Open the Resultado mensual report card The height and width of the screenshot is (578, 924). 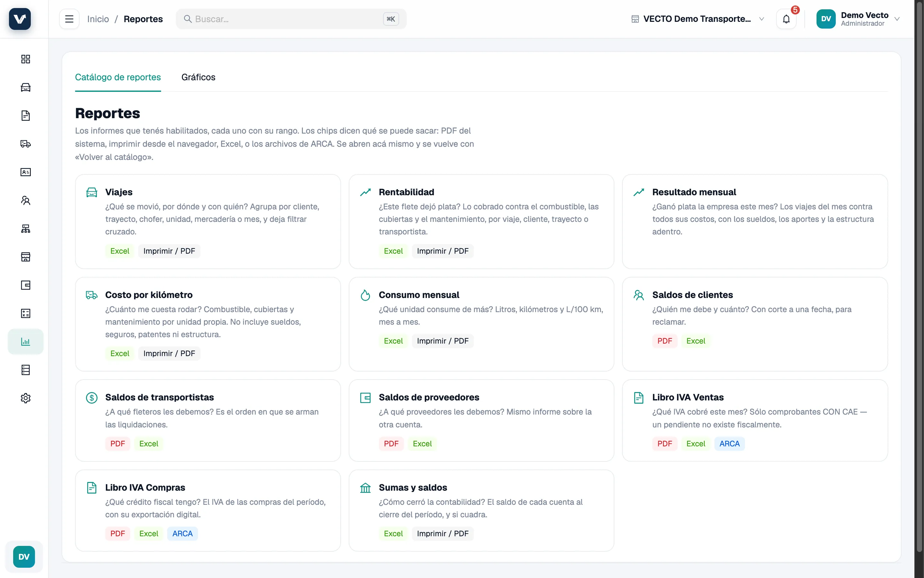[x=755, y=221]
